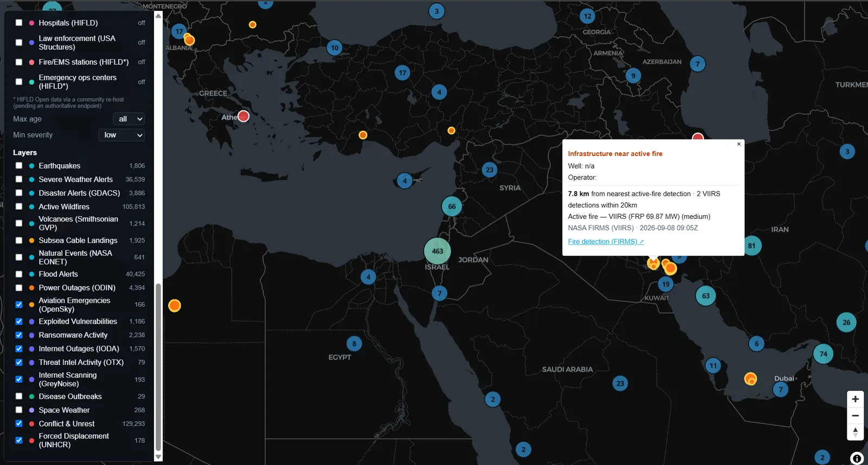Viewport: 868px width, 465px height.
Task: Click the red marker at Athens
Action: point(244,116)
